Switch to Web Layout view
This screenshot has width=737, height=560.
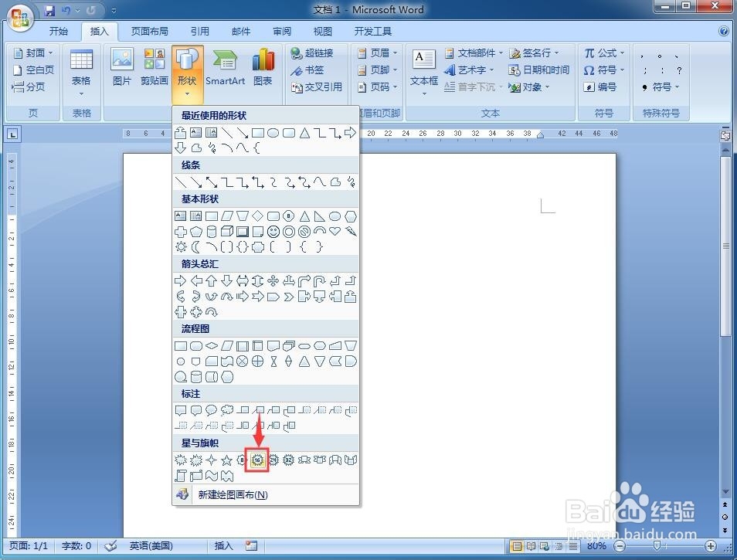pyautogui.click(x=545, y=546)
